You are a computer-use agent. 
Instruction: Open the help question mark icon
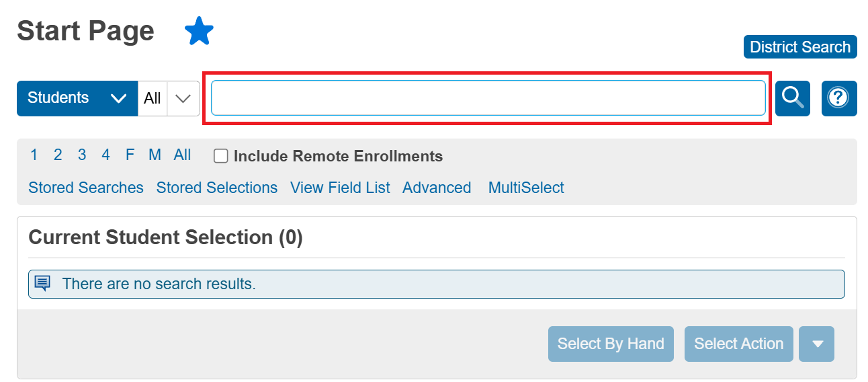(838, 98)
